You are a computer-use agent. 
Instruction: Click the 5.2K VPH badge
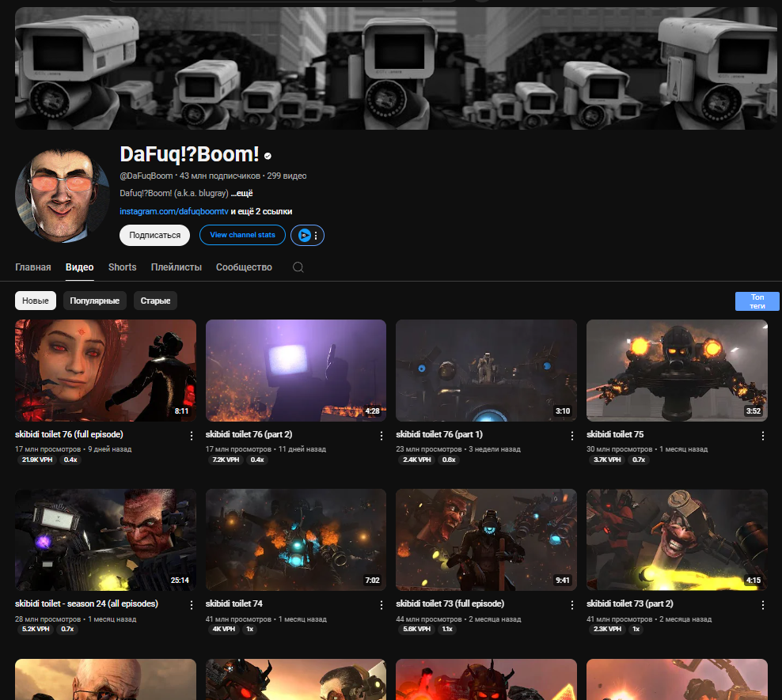click(36, 630)
